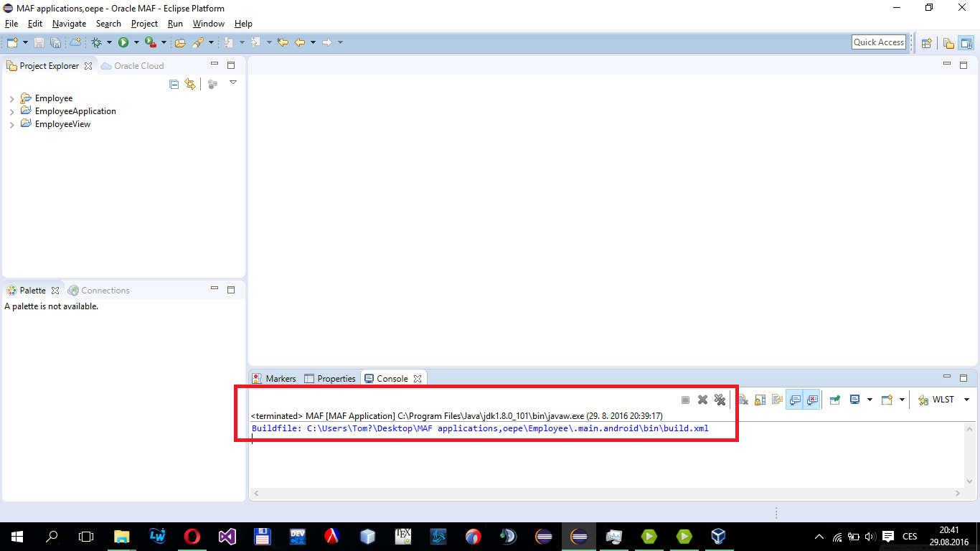Open the Project menu
Viewport: 980px width, 551px height.
[144, 24]
